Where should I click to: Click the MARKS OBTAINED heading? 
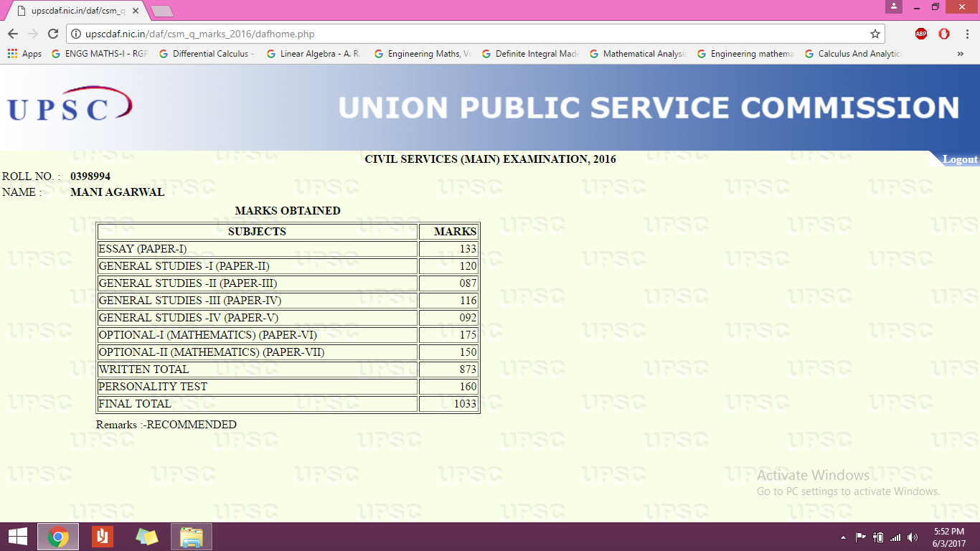tap(288, 211)
